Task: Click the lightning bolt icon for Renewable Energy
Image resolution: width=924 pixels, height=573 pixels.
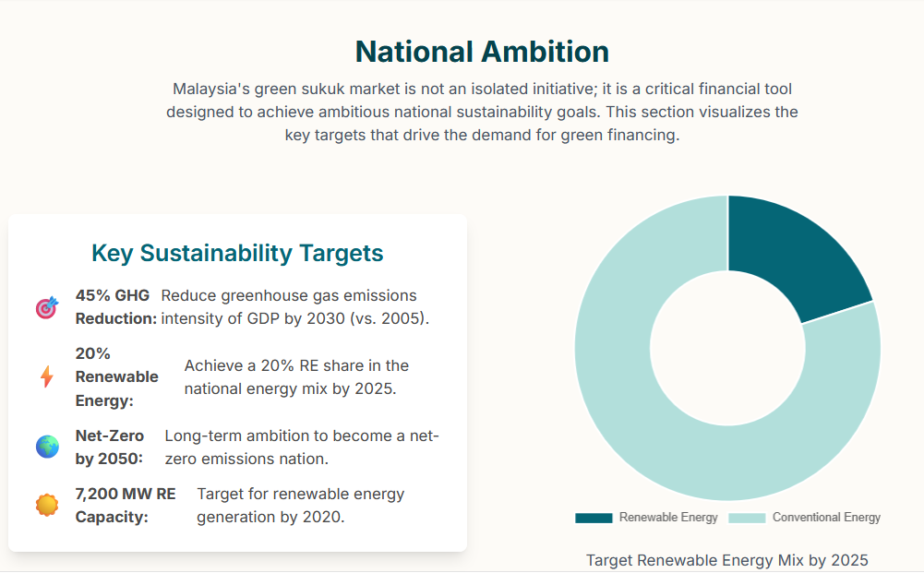Action: pyautogui.click(x=46, y=376)
